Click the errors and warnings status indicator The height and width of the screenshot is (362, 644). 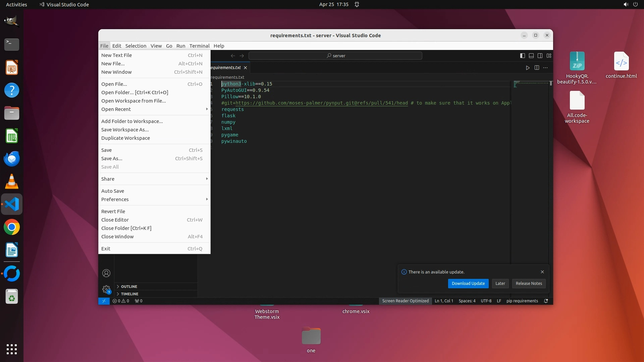coord(121,301)
